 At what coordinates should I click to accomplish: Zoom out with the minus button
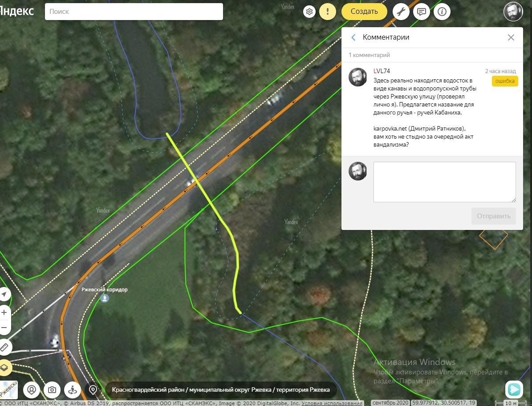click(x=4, y=328)
